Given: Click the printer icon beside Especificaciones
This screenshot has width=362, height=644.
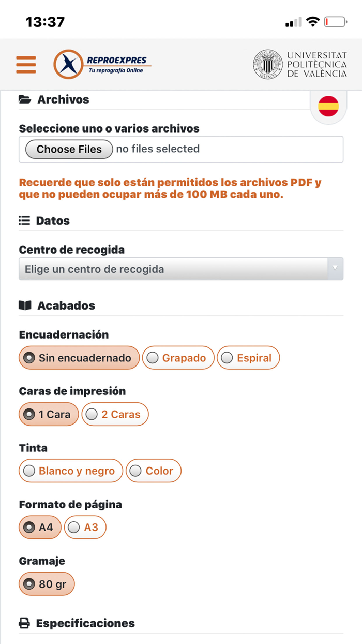Looking at the screenshot, I should click(x=24, y=623).
